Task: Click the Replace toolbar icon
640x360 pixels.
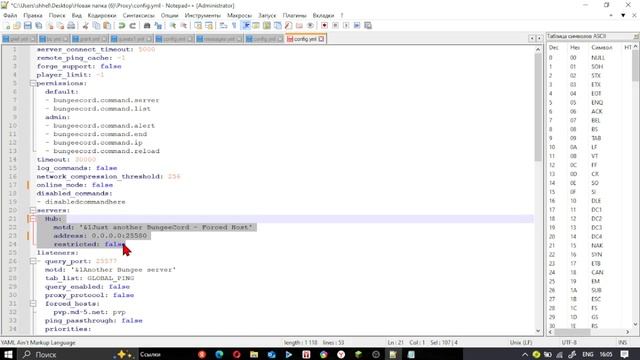Action: [x=158, y=26]
